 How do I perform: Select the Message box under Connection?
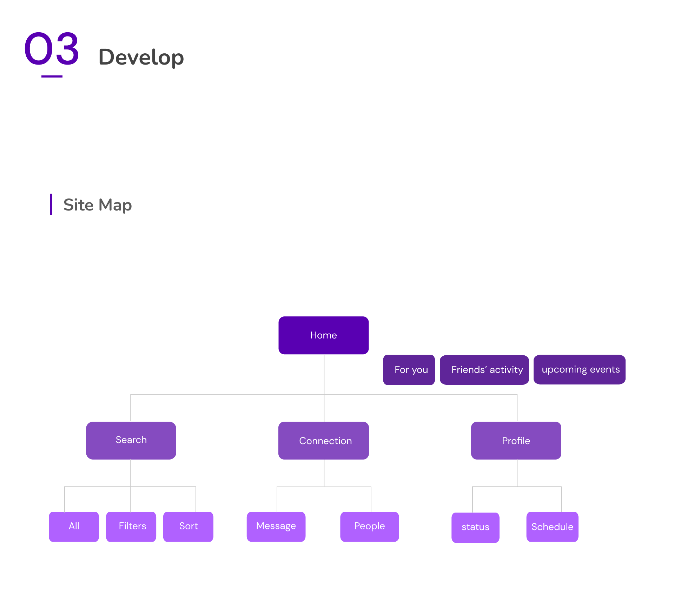coord(276,527)
